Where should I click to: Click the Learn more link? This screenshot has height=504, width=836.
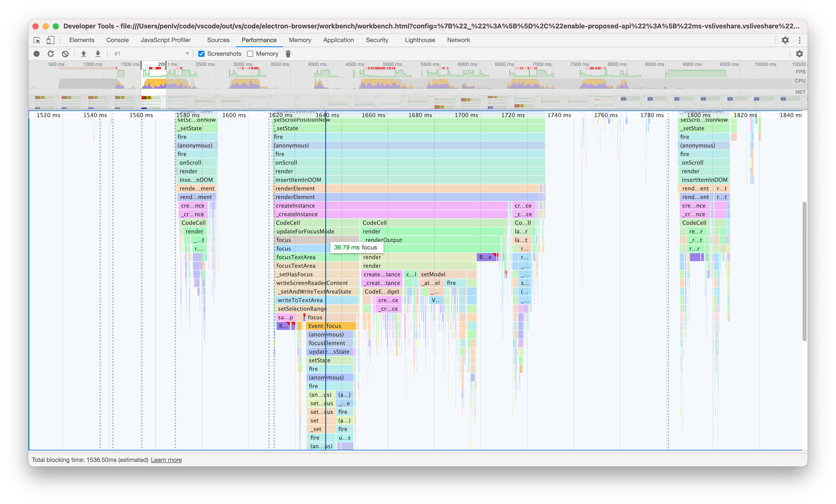[166, 460]
